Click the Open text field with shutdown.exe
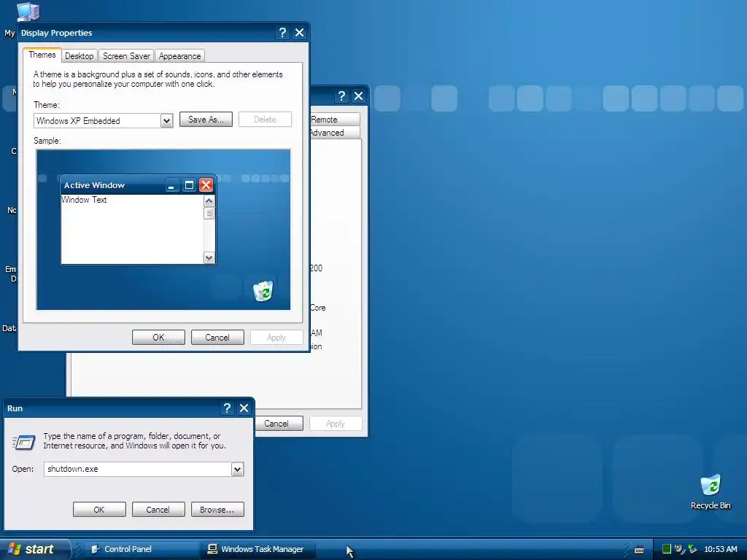 coord(138,469)
